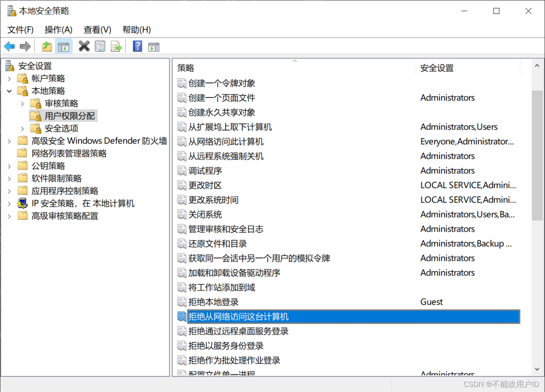Click the Delete (X) toolbar icon
Image resolution: width=545 pixels, height=392 pixels.
point(84,46)
